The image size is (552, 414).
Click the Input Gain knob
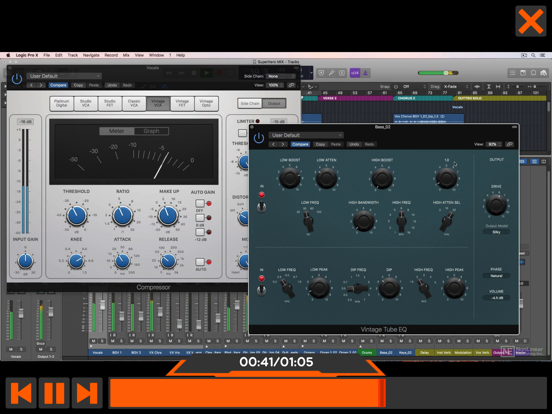click(25, 261)
